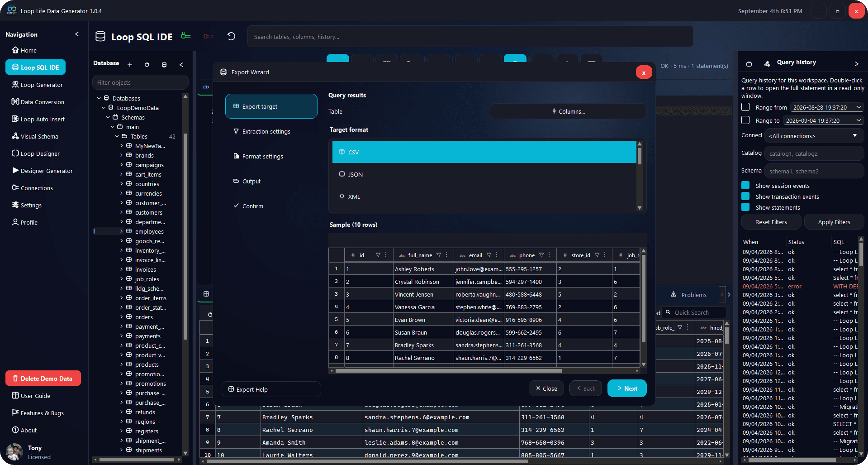The height and width of the screenshot is (465, 868).
Task: Open Connections in the Navigation sidebar
Action: (32, 188)
